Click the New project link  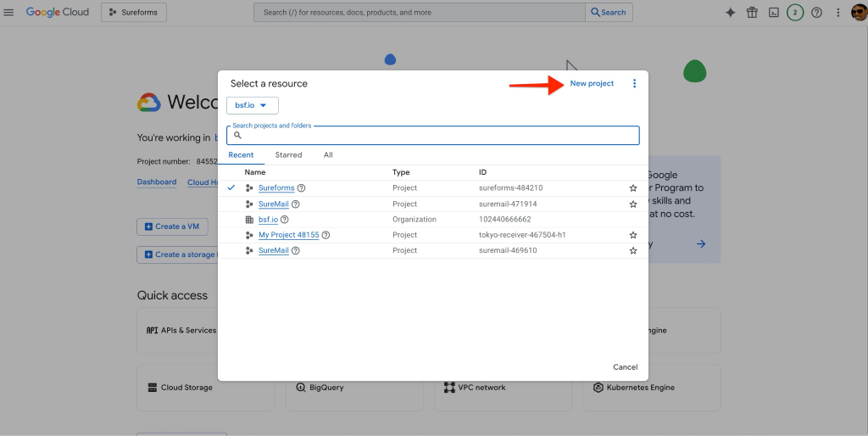pos(592,84)
